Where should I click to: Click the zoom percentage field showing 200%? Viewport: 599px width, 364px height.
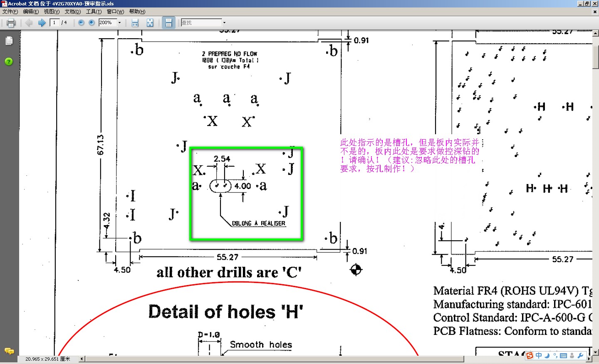(x=108, y=23)
